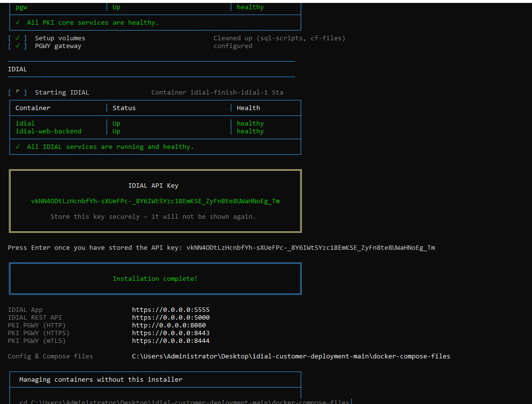
Task: Click the 'IDIAL API Key' box title
Action: pos(153,186)
